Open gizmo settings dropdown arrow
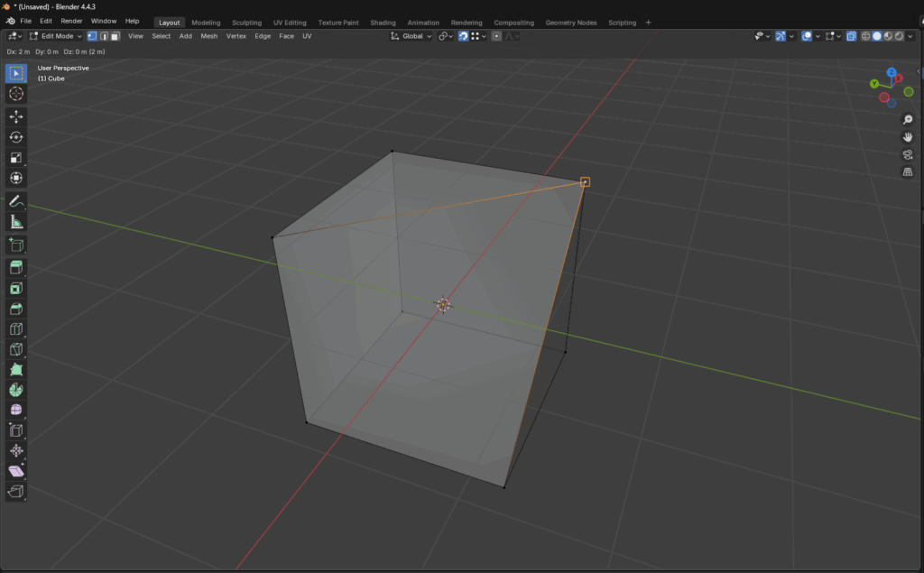 pos(791,36)
